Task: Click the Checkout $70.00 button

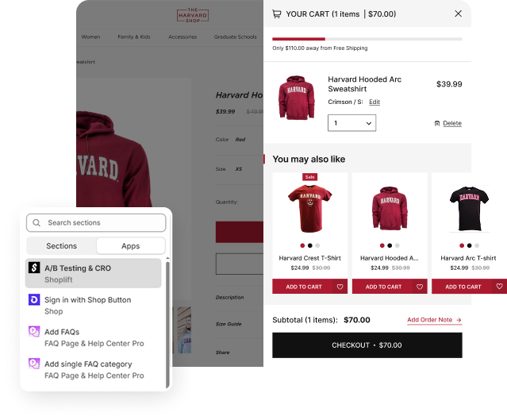Action: (x=367, y=345)
